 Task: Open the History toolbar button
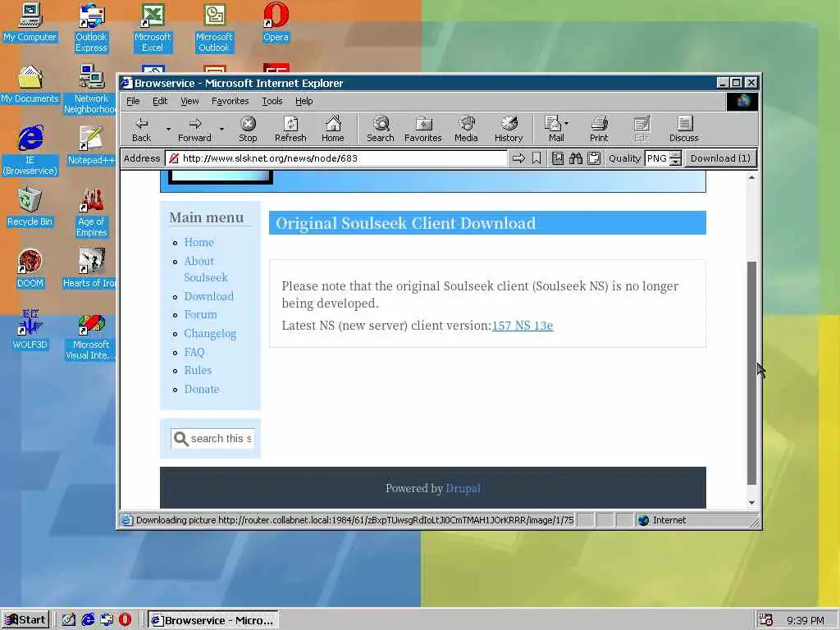[509, 129]
